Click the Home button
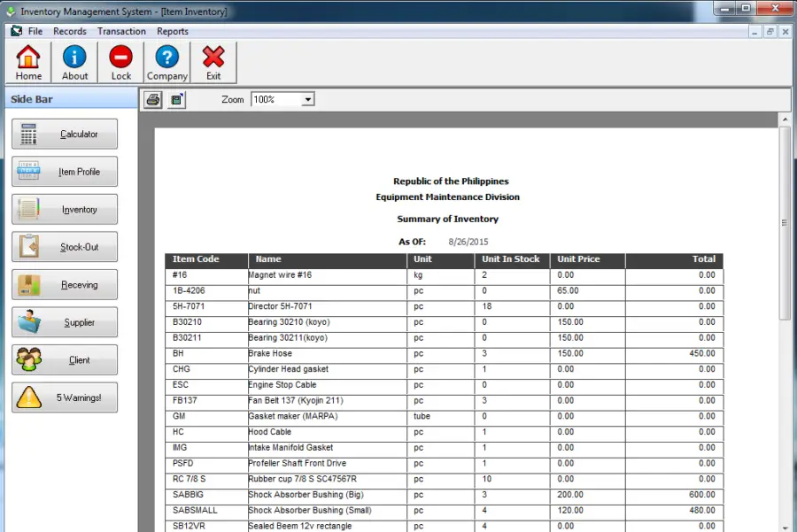Viewport: 797px width, 532px height. (x=27, y=61)
